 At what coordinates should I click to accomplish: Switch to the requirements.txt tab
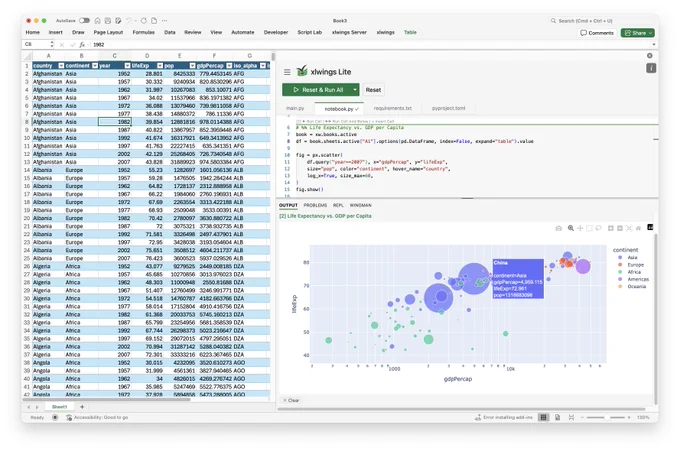(x=392, y=108)
